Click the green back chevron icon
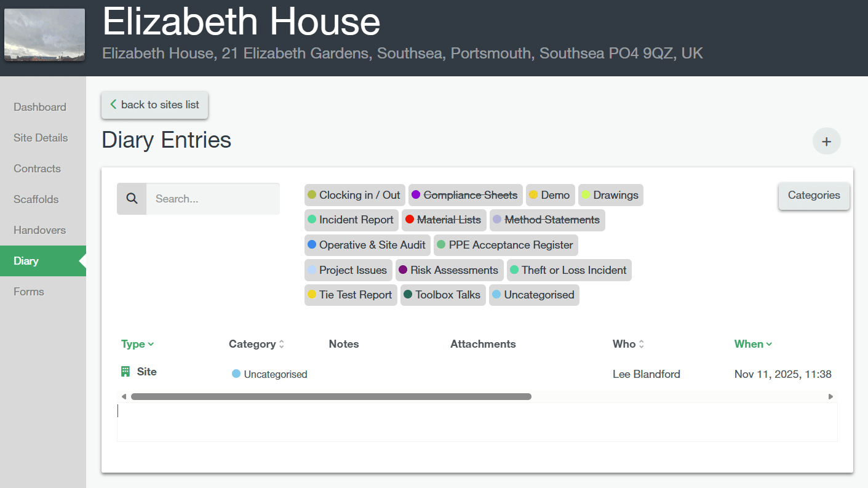This screenshot has height=488, width=868. (113, 105)
